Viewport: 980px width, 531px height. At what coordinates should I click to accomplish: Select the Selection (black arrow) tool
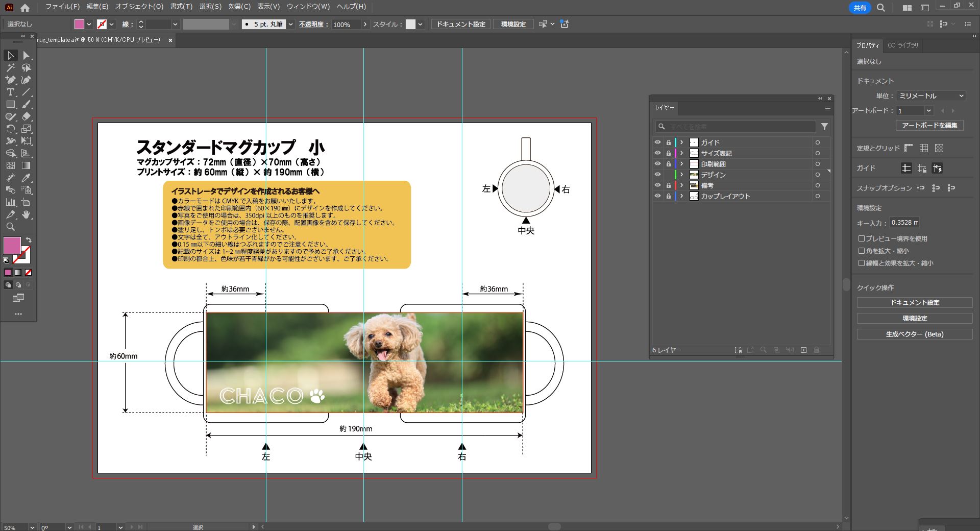[x=10, y=55]
